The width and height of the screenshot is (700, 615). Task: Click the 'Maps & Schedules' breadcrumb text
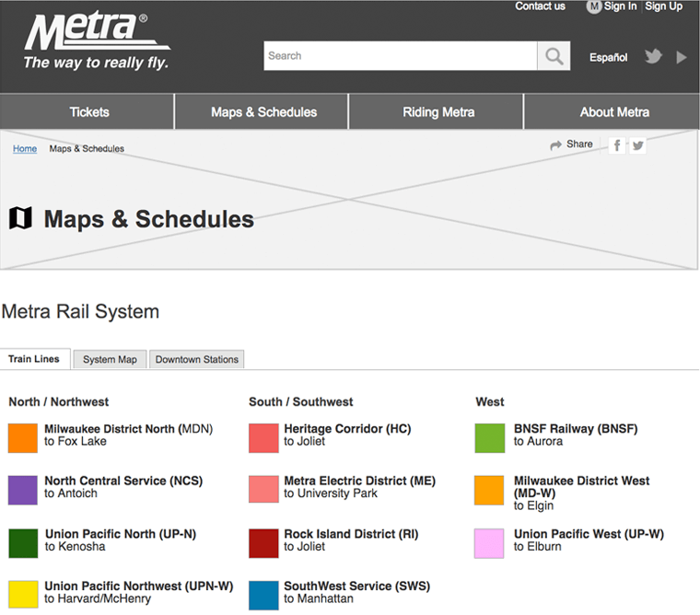(x=87, y=148)
